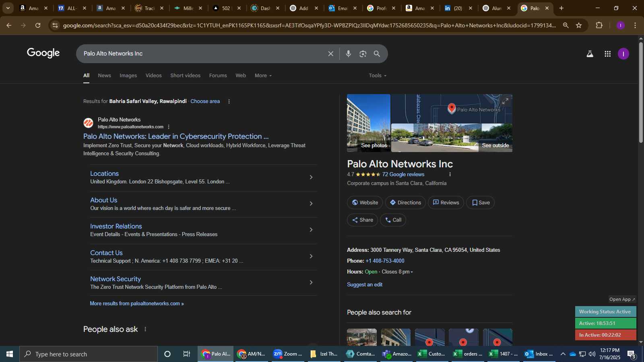Open more options for the location results line
The image size is (644, 362).
[x=229, y=101]
